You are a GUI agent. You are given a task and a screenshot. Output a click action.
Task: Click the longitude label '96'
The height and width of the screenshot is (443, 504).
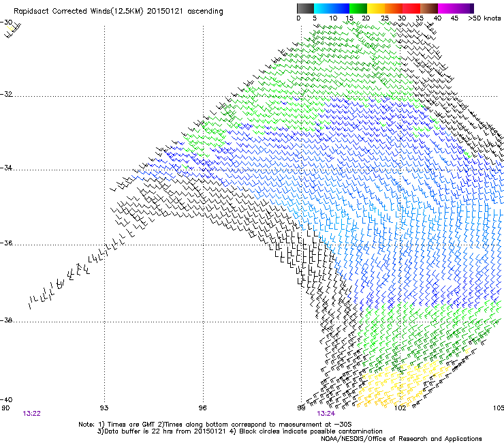coord(202,408)
